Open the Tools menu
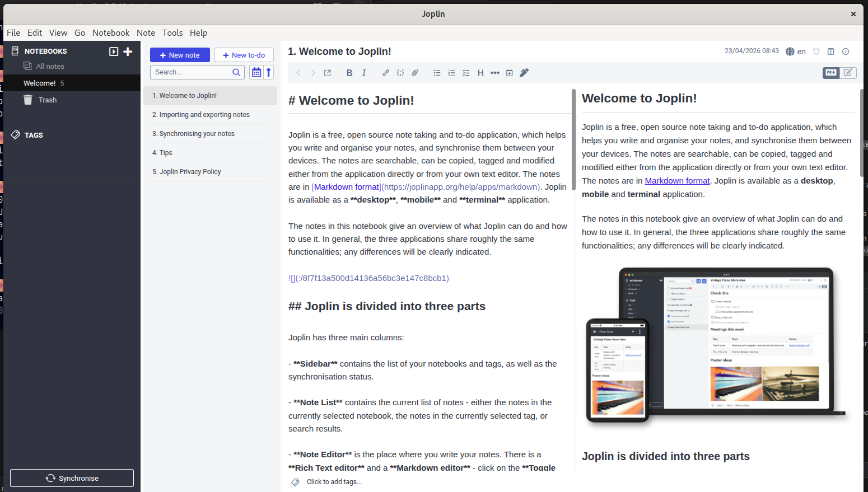 coord(172,33)
